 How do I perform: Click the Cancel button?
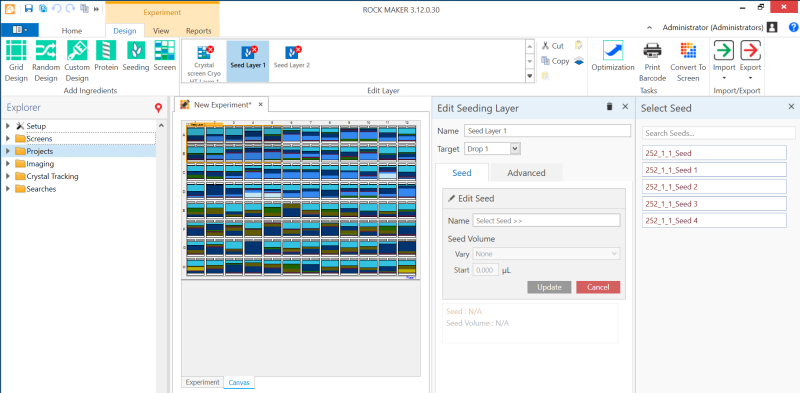pyautogui.click(x=598, y=287)
